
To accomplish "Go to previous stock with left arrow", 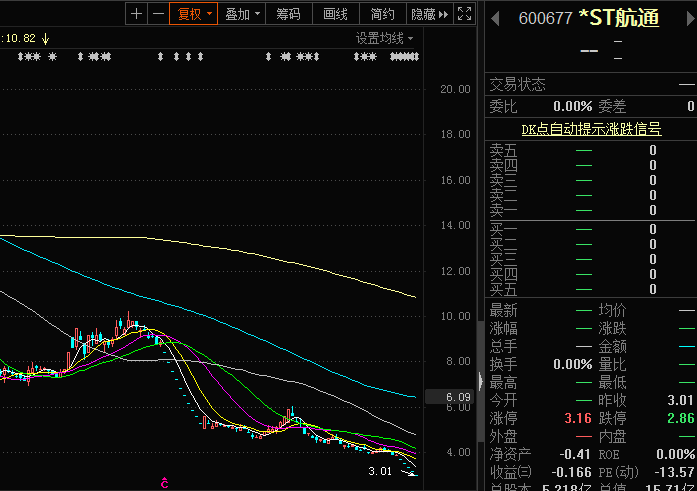I will coord(495,19).
